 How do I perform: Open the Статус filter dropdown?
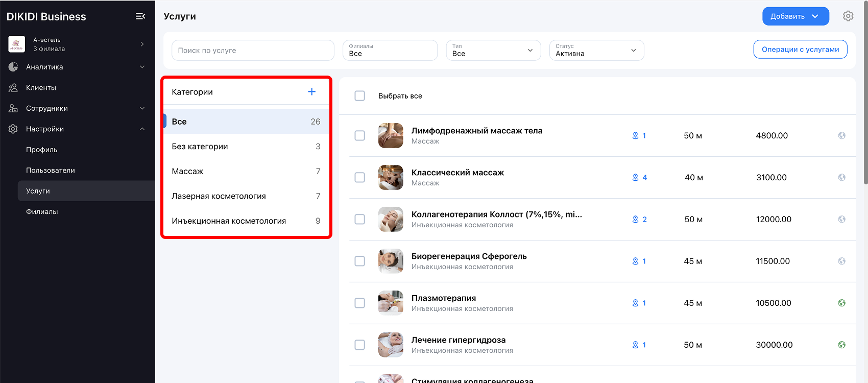pyautogui.click(x=596, y=50)
